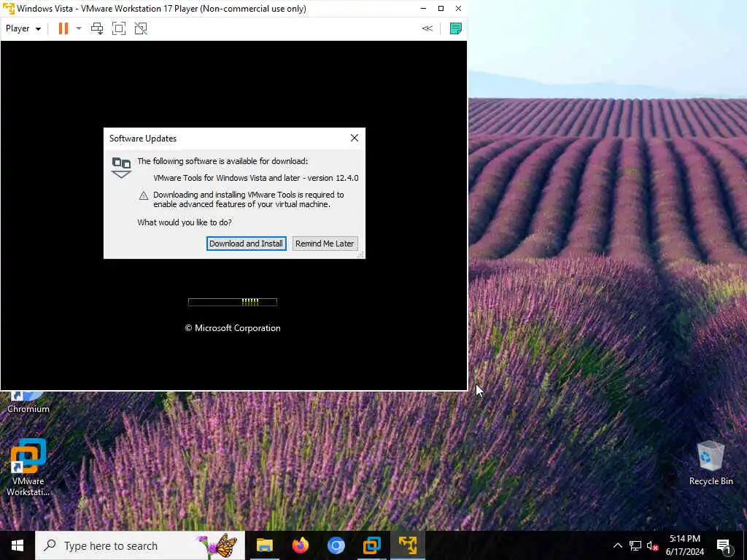The image size is (747, 560).
Task: Open File Explorer from taskbar
Action: pyautogui.click(x=264, y=545)
